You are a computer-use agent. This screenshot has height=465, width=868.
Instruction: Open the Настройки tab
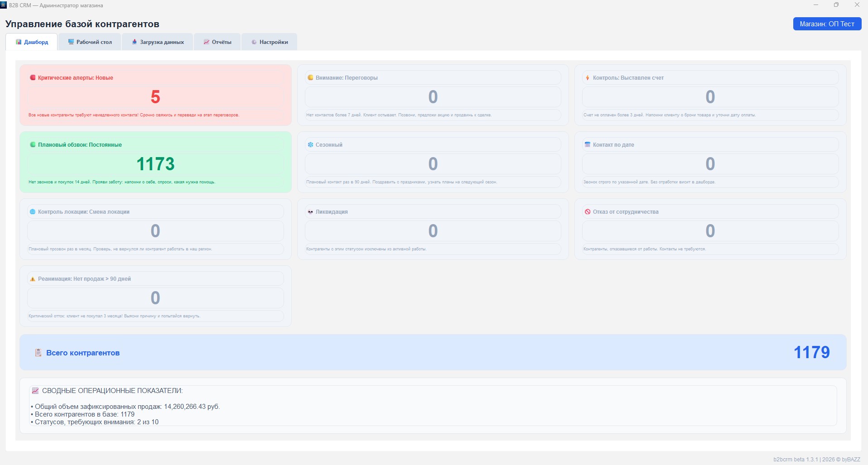pyautogui.click(x=270, y=42)
